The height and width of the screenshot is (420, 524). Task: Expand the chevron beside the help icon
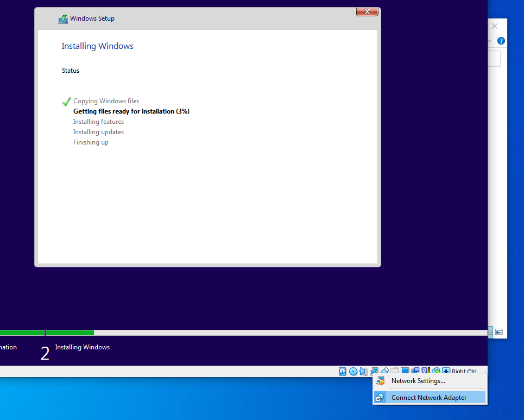490,41
